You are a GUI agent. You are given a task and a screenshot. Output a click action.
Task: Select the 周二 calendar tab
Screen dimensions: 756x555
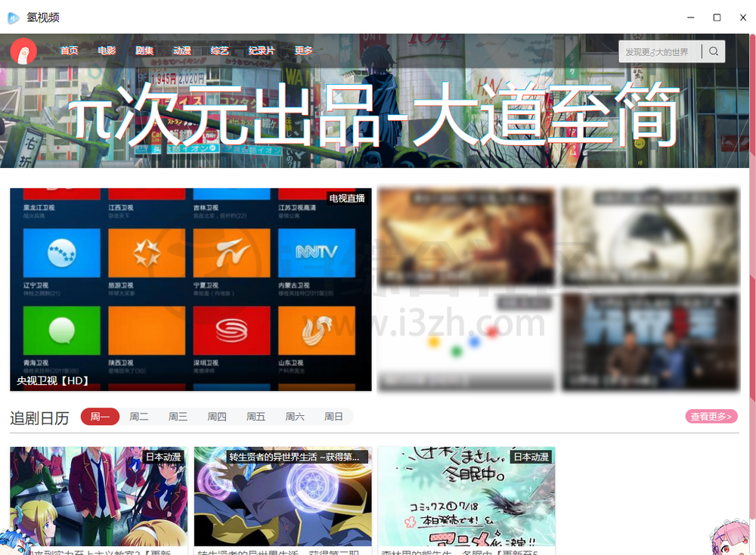[139, 417]
